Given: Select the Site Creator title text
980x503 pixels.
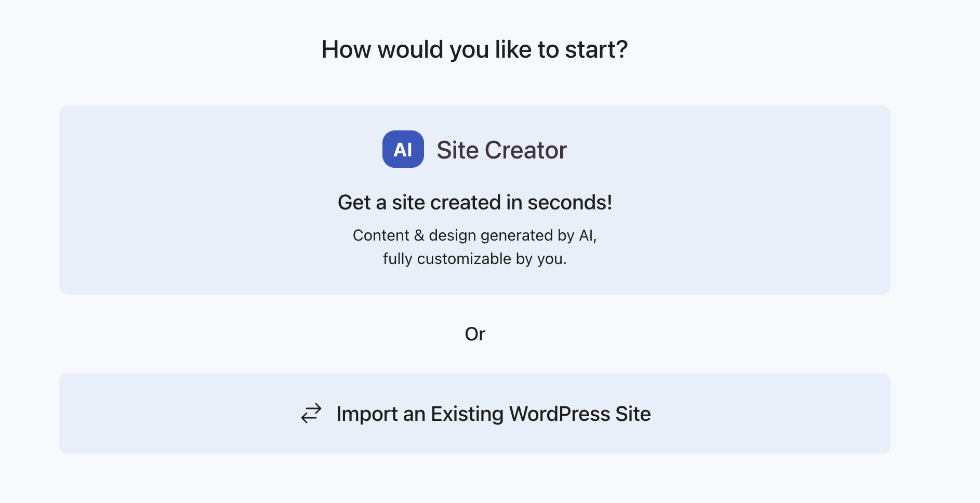Looking at the screenshot, I should click(x=501, y=150).
